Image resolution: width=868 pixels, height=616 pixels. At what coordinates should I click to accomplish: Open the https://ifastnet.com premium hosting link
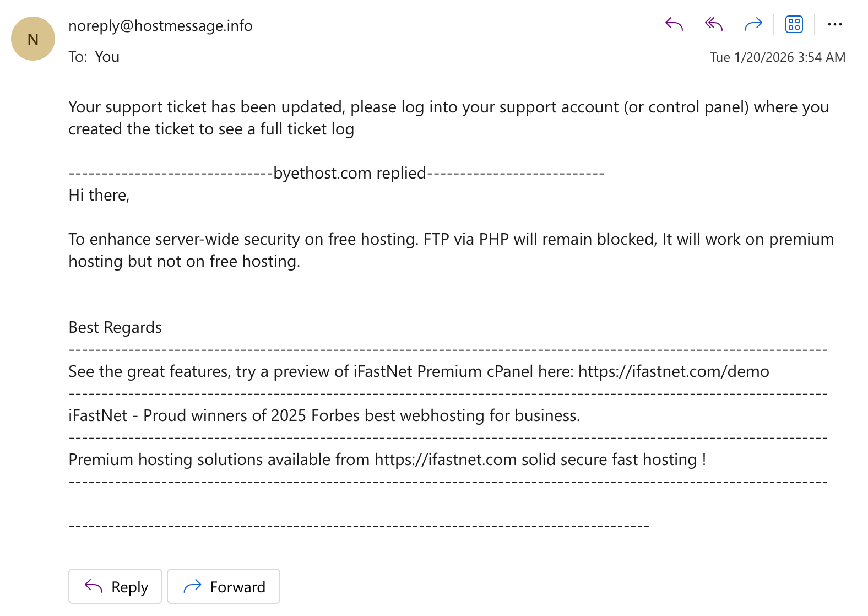tap(445, 460)
